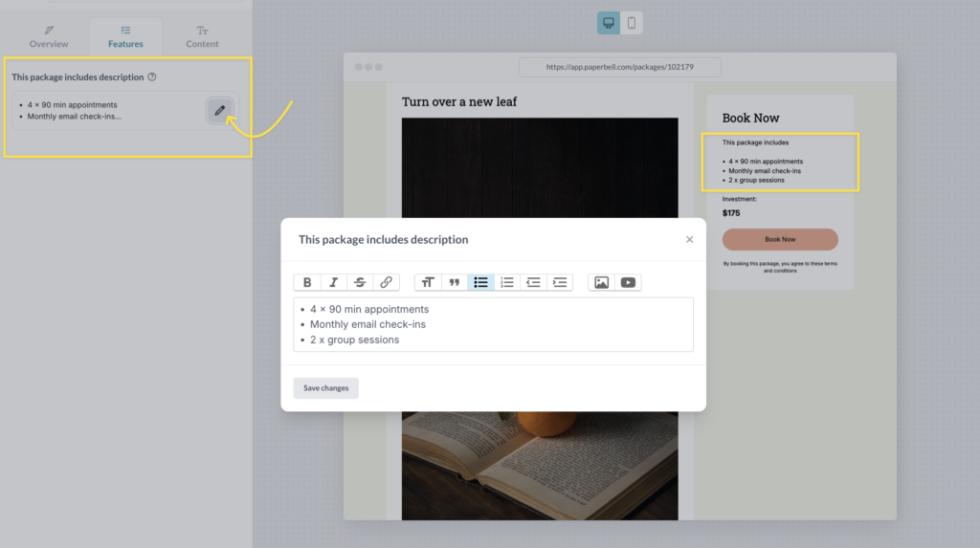The height and width of the screenshot is (548, 980).
Task: Click the heading text size icon
Action: (428, 282)
